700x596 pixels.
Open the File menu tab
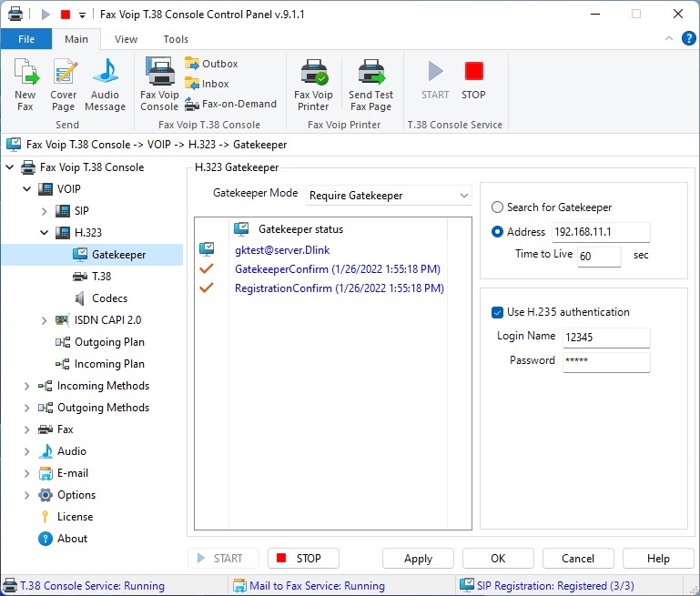(x=26, y=39)
